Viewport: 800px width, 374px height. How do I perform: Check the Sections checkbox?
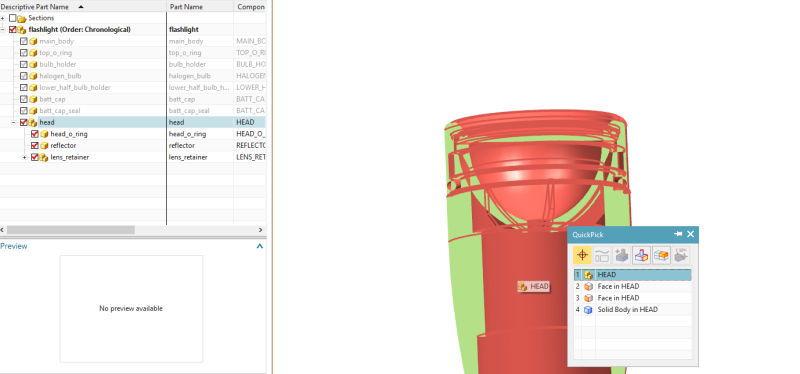pyautogui.click(x=13, y=18)
